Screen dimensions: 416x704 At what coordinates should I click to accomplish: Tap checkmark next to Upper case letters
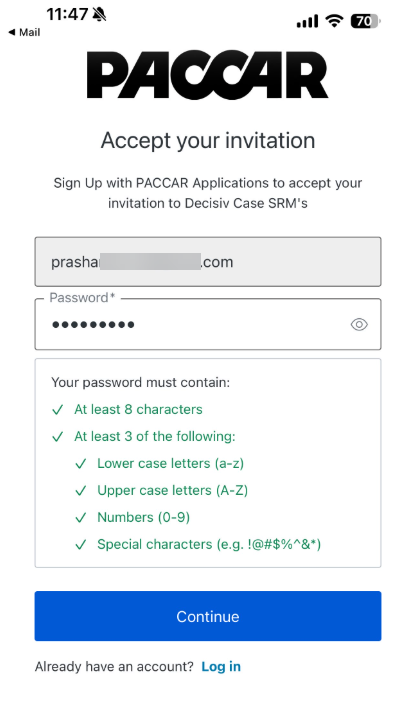(x=81, y=490)
